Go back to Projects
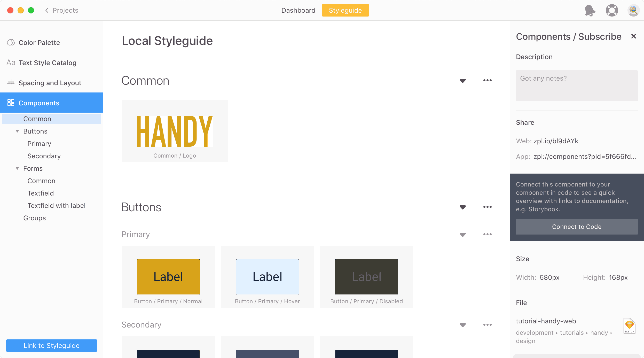The image size is (644, 358). [61, 10]
